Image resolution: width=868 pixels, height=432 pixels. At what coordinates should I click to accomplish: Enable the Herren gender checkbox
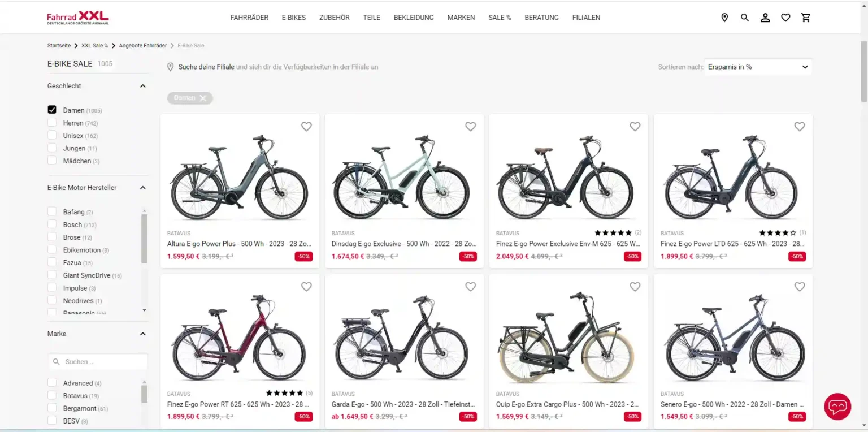click(52, 123)
